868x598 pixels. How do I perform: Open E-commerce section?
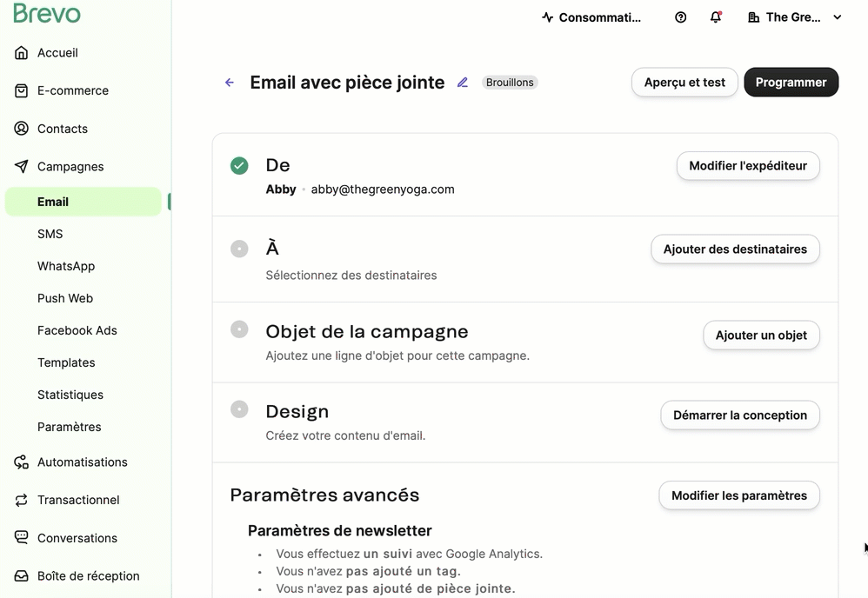pos(73,90)
